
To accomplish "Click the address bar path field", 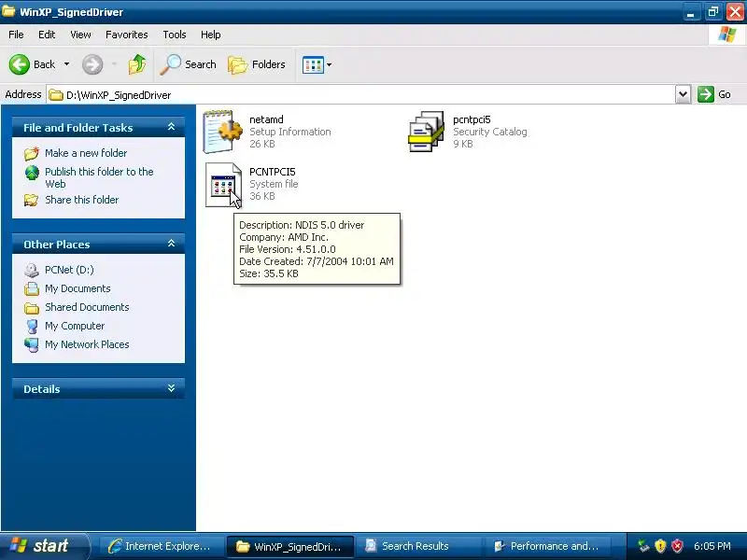I will tap(360, 95).
